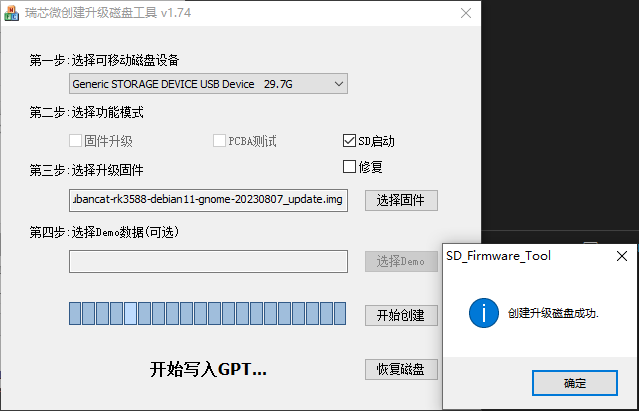Click the 选择固件 button
The image size is (639, 411).
[401, 200]
